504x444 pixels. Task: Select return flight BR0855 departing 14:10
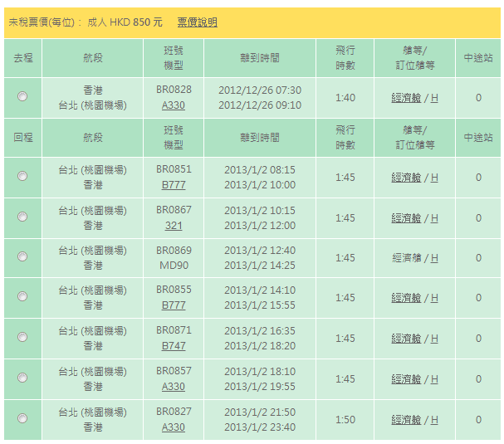(22, 297)
